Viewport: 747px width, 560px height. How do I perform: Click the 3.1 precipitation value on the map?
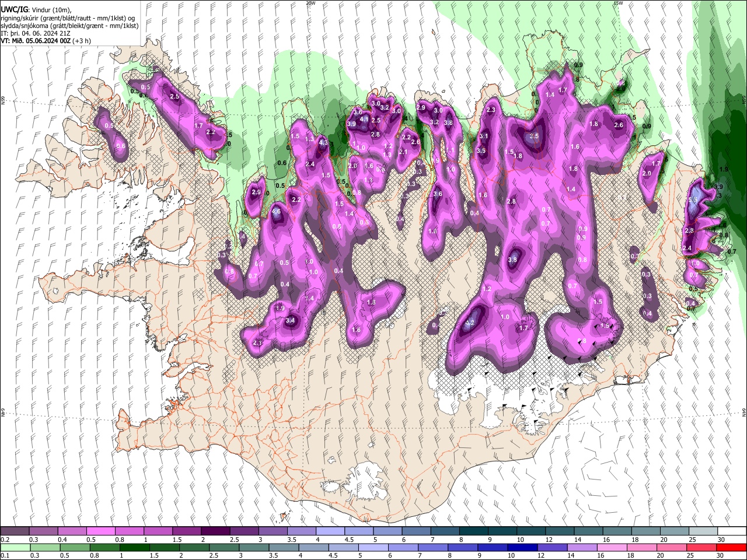[x=484, y=136]
